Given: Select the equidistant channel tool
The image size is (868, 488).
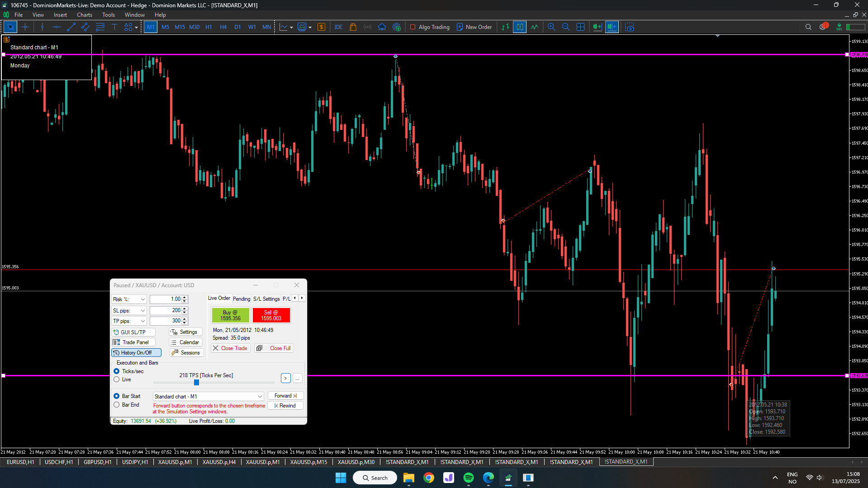Looking at the screenshot, I should [x=85, y=27].
